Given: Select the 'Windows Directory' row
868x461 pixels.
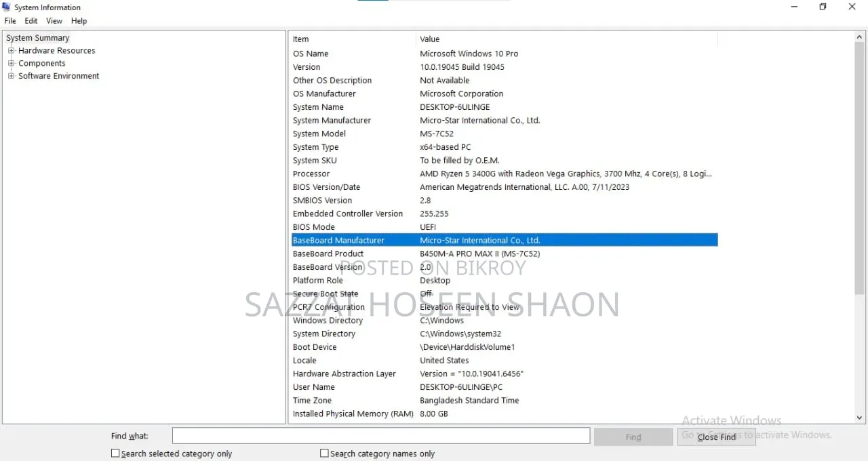Looking at the screenshot, I should [505, 320].
